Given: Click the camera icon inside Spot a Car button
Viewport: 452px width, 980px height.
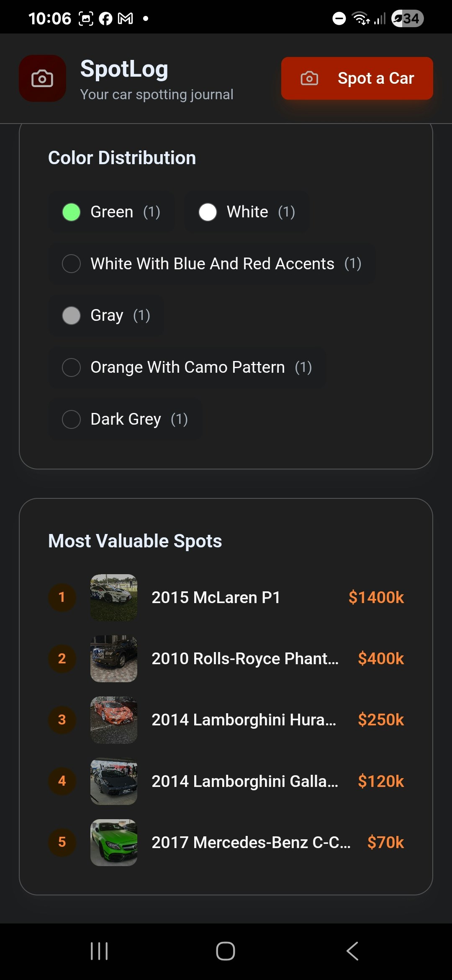Looking at the screenshot, I should click(x=308, y=78).
